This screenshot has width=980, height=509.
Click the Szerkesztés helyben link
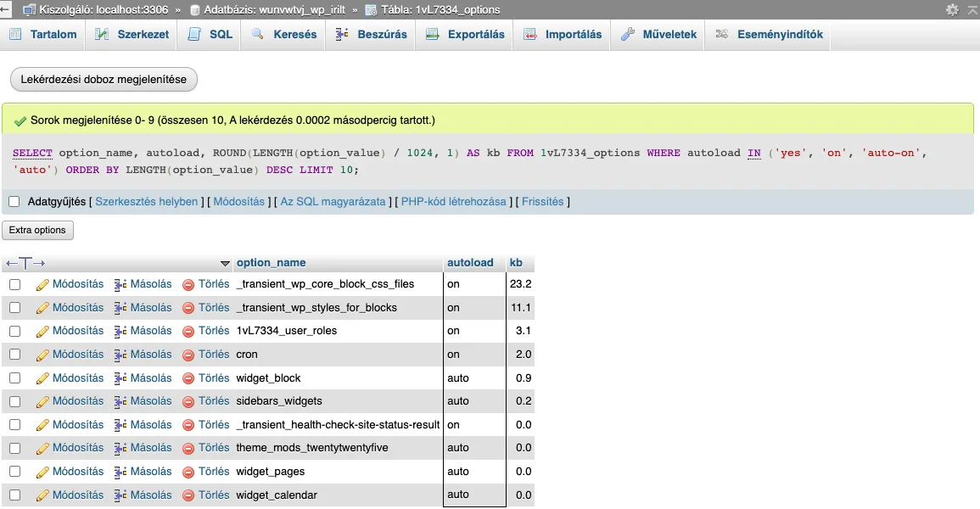[146, 202]
